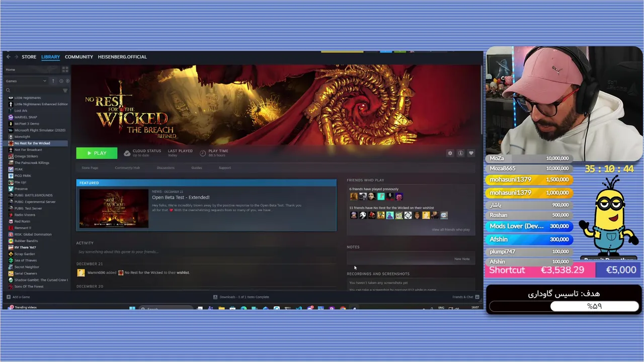Select Omega Strikers in list
The image size is (644, 362).
coord(26,156)
